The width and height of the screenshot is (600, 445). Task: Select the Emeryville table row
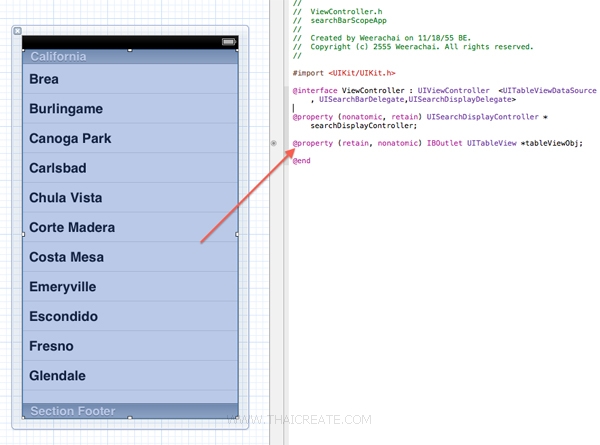(130, 287)
